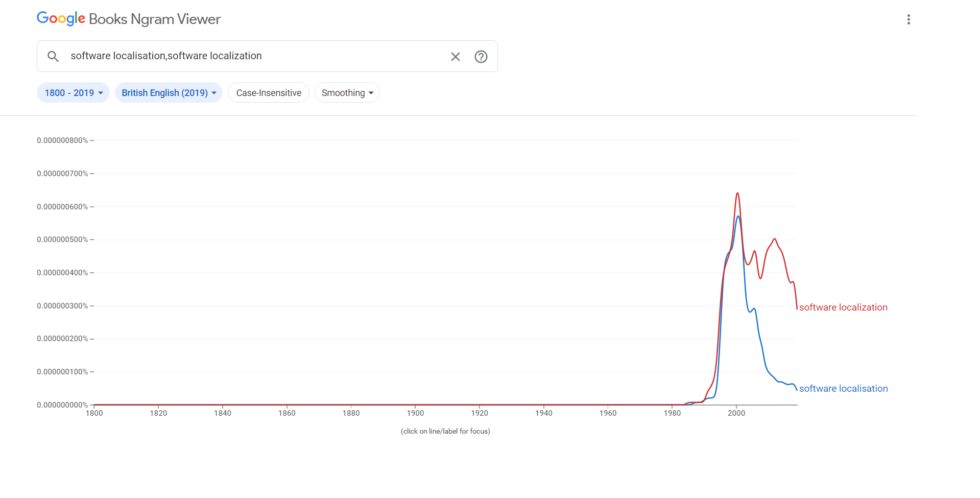The width and height of the screenshot is (980, 498).
Task: Click the blue line's tail end near 2019
Action: click(796, 388)
